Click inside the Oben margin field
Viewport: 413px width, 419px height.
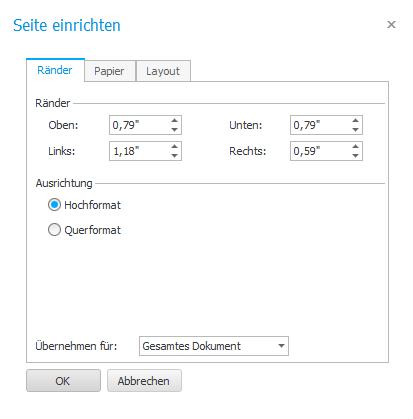coord(140,125)
